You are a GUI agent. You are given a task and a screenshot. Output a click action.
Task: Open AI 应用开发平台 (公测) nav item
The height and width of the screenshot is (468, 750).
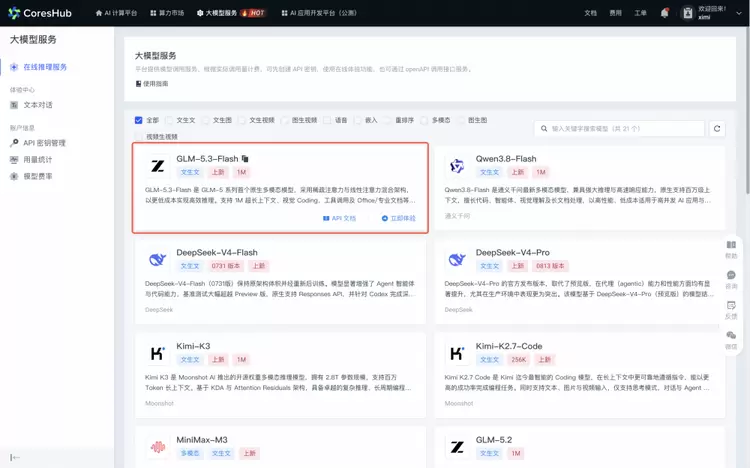[319, 13]
